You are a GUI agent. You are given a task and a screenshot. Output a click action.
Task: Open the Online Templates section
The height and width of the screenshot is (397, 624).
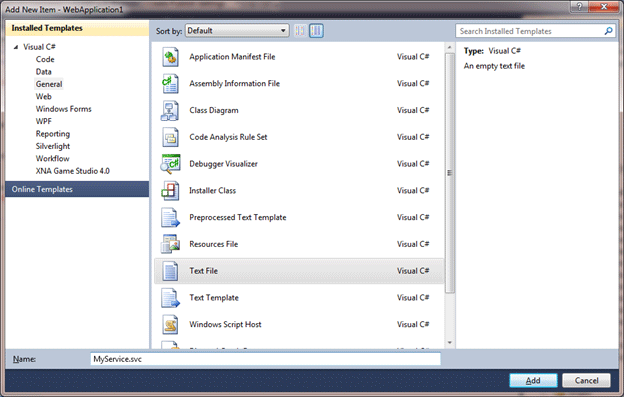coord(77,189)
